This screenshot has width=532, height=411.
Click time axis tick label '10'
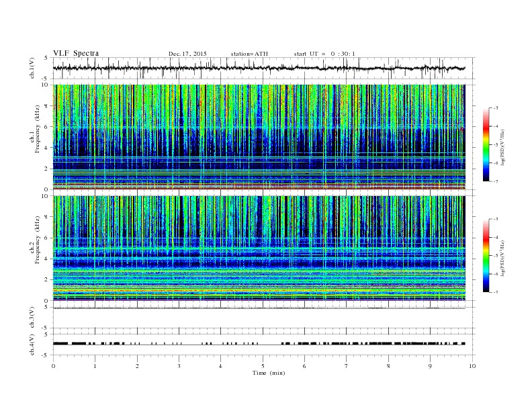(472, 366)
